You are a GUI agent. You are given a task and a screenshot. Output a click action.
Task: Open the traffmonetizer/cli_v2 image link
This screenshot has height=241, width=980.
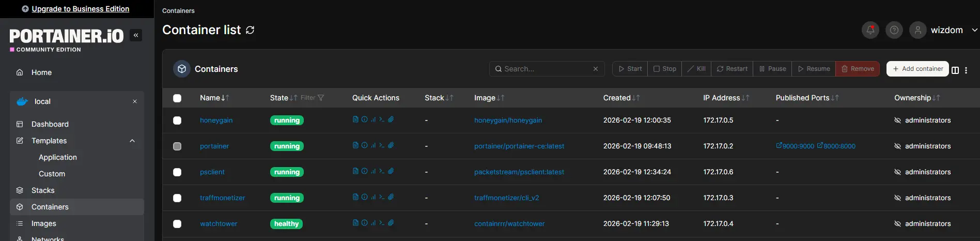(506, 198)
